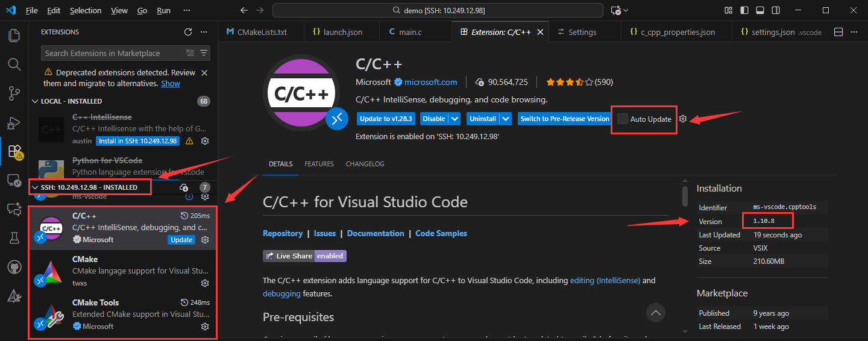Show the FEATURES tab of the extension
This screenshot has width=868, height=341.
click(319, 164)
